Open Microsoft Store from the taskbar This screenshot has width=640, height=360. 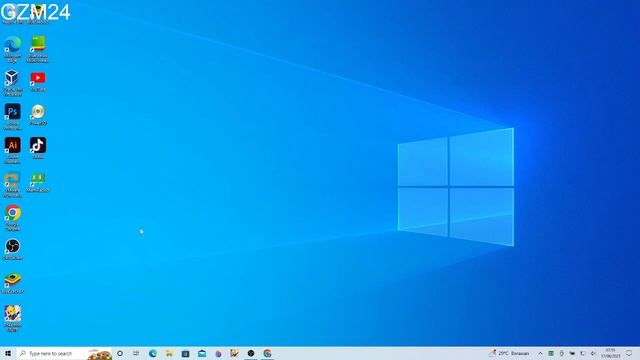pyautogui.click(x=185, y=353)
